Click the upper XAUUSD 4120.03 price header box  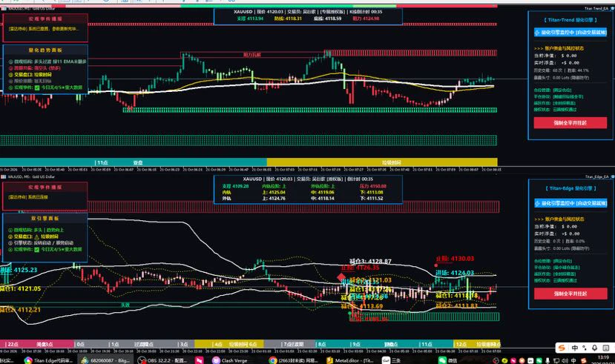click(308, 16)
